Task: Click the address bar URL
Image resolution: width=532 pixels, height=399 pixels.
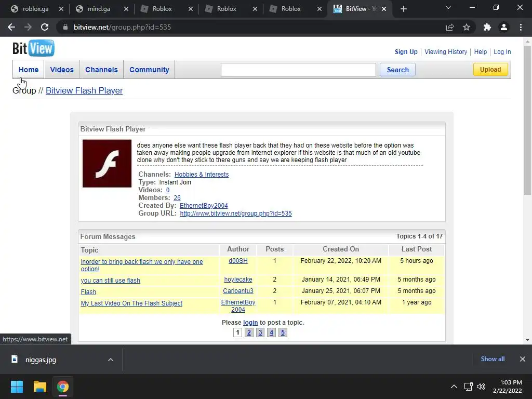Action: [122, 27]
